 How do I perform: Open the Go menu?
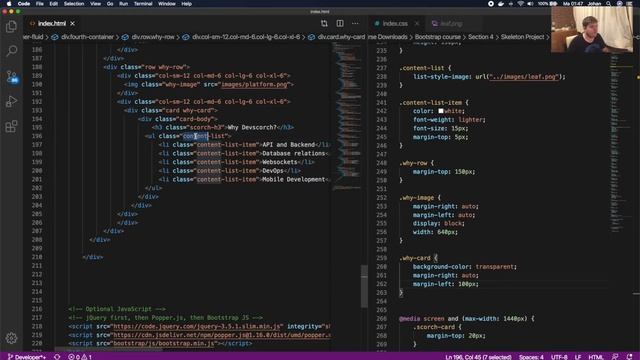tap(110, 4)
